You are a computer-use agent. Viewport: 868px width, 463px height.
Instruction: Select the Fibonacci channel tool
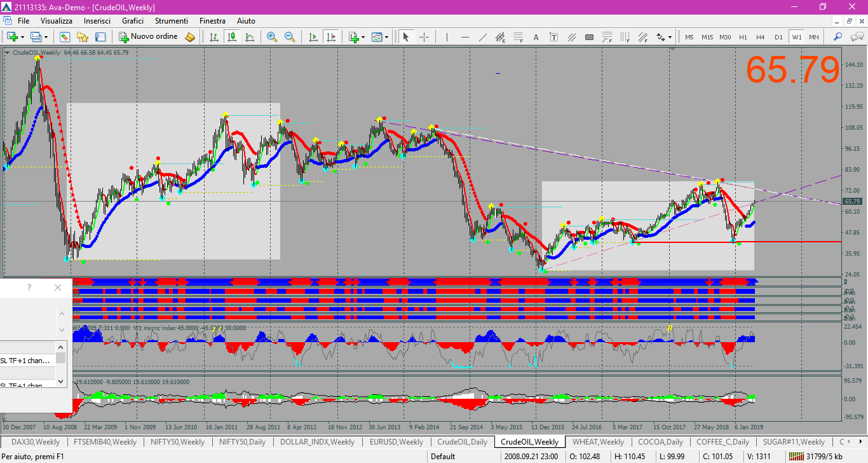coord(642,37)
